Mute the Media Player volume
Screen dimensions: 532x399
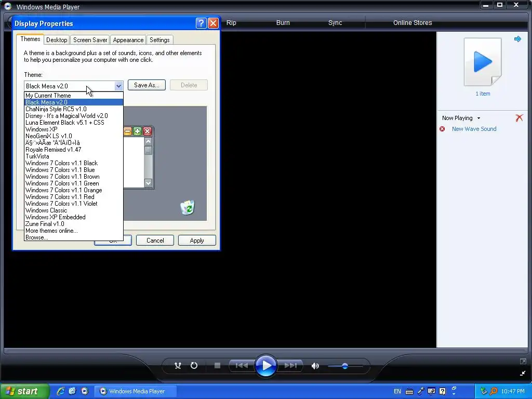coord(315,366)
